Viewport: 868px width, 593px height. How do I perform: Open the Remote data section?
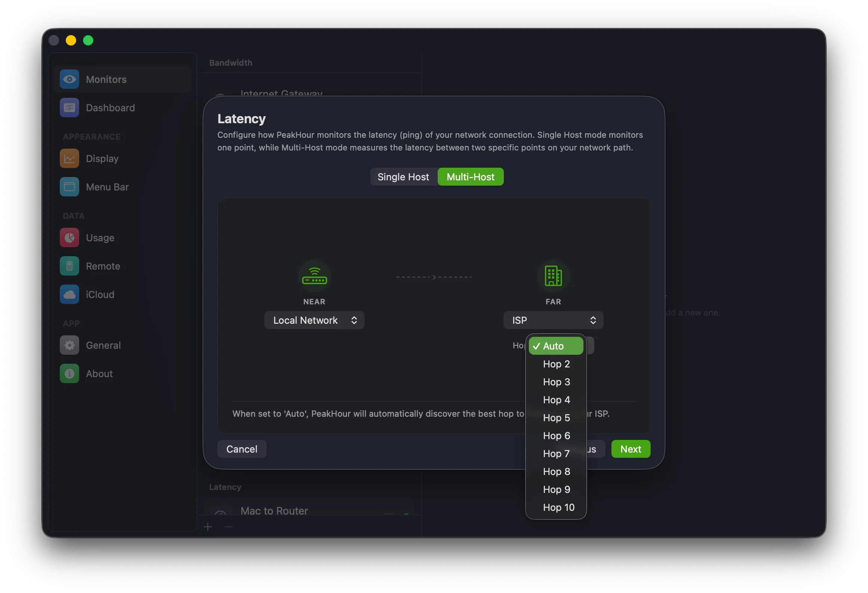click(123, 266)
